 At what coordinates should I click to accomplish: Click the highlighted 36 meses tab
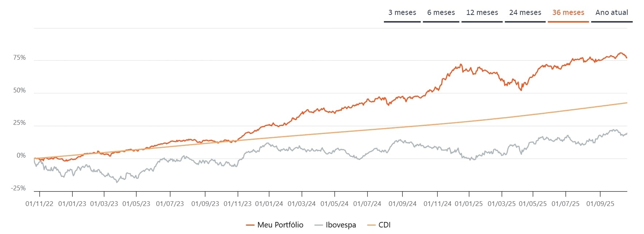[x=568, y=12]
